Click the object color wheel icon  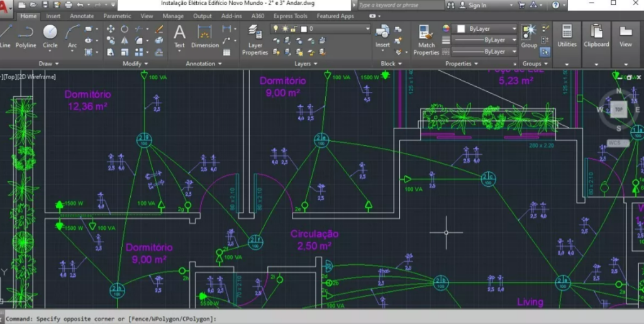446,28
